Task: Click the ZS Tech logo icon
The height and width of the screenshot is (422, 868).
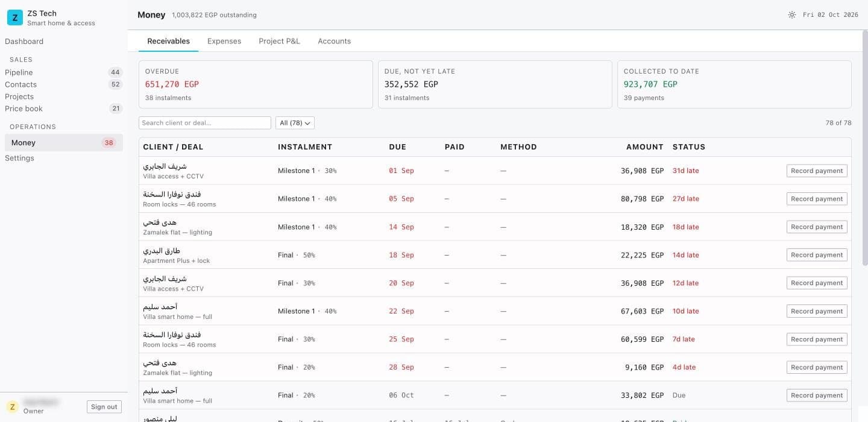Action: [x=15, y=17]
